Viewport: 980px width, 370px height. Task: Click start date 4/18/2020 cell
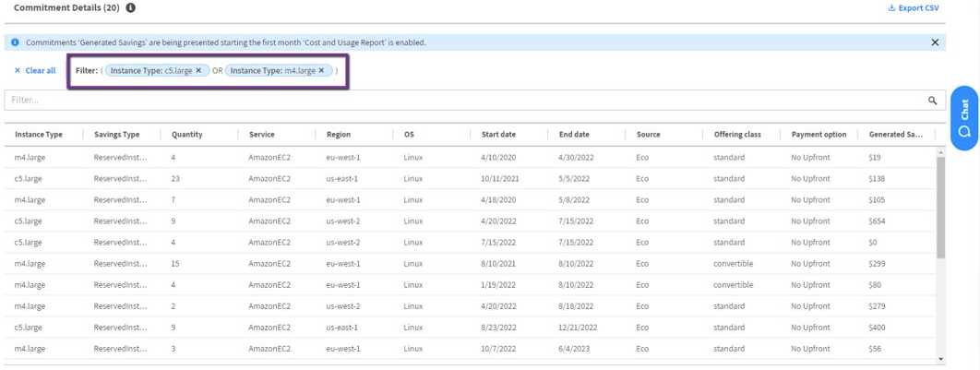click(498, 200)
